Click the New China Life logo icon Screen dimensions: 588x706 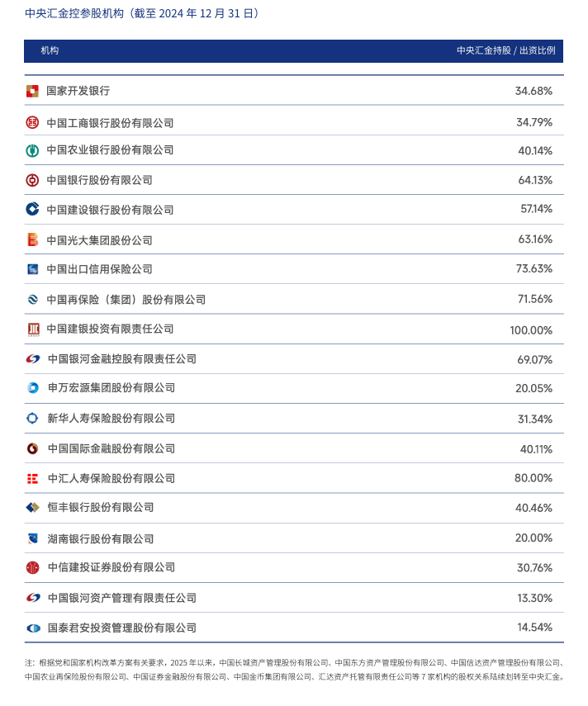[x=32, y=419]
